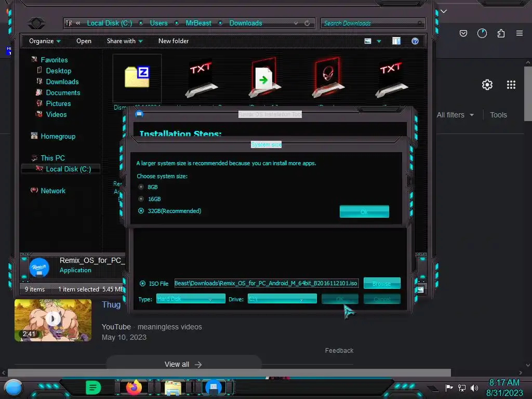
Task: Expand the All filters dropdown
Action: coord(455,115)
